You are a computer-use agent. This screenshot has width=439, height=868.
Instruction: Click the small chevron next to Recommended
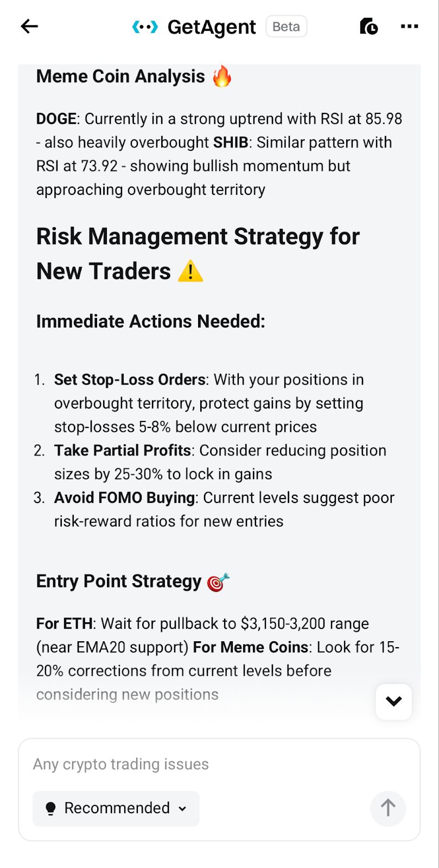(182, 809)
